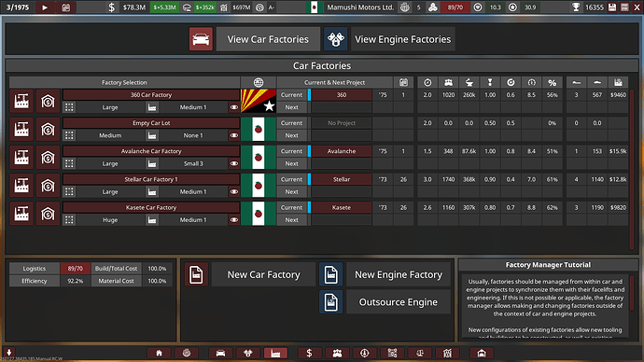Click the pistons icon beside View Engine Factories
The height and width of the screenshot is (362, 644).
(336, 39)
